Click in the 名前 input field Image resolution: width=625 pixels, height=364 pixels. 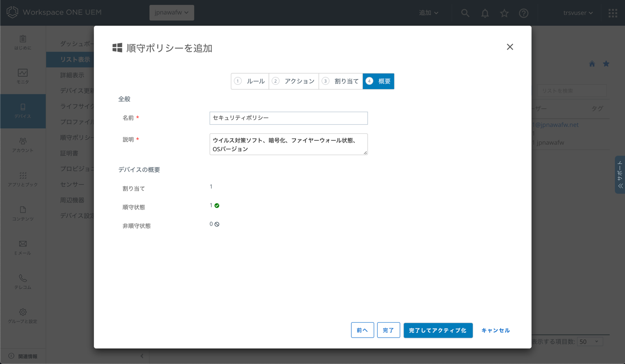point(289,118)
